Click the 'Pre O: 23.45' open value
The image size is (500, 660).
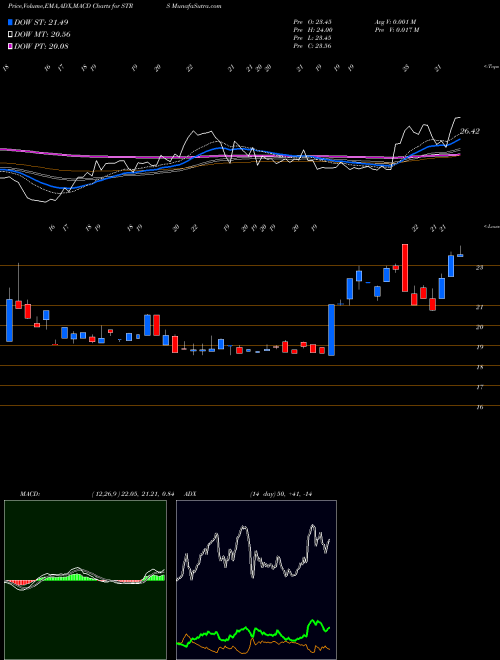(x=313, y=22)
